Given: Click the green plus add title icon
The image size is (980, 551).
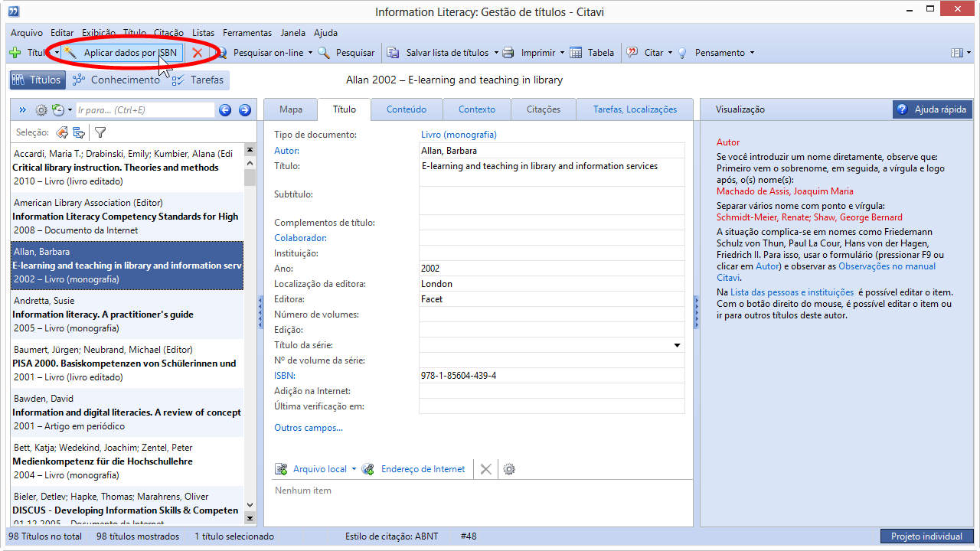Looking at the screenshot, I should [15, 53].
